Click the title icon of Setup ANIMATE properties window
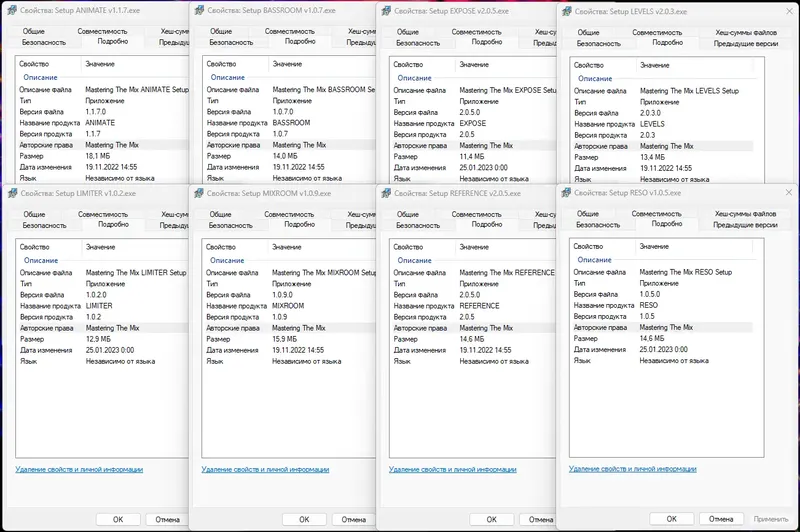 click(x=12, y=10)
